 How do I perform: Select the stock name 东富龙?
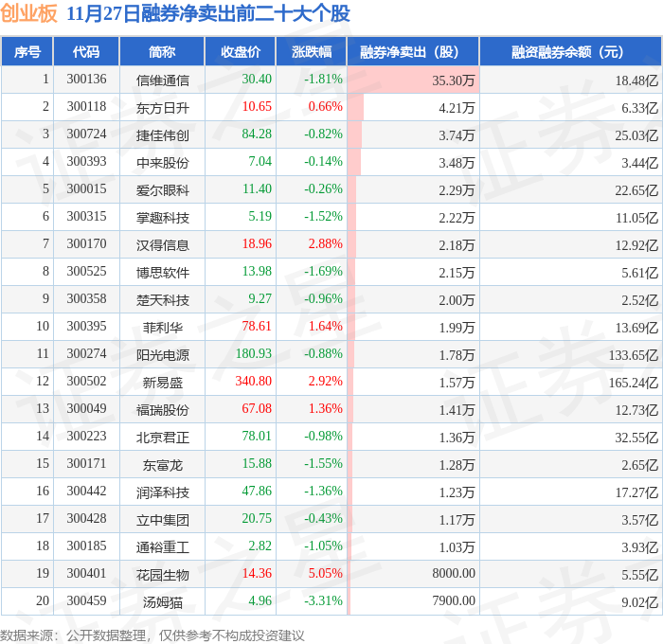162,465
